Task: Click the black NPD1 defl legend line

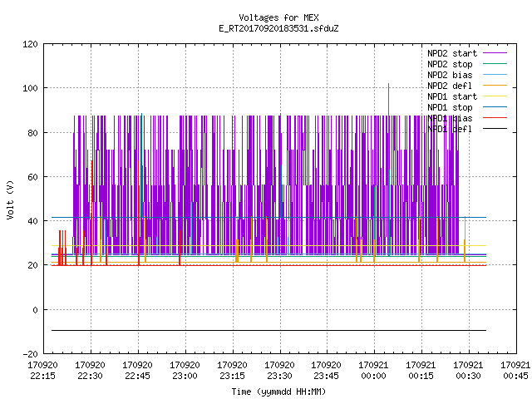Action: [x=495, y=129]
